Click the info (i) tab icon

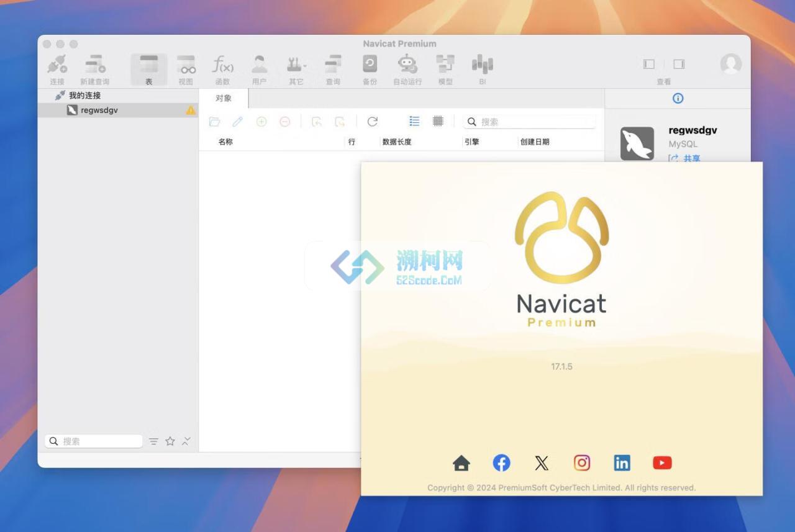[678, 98]
